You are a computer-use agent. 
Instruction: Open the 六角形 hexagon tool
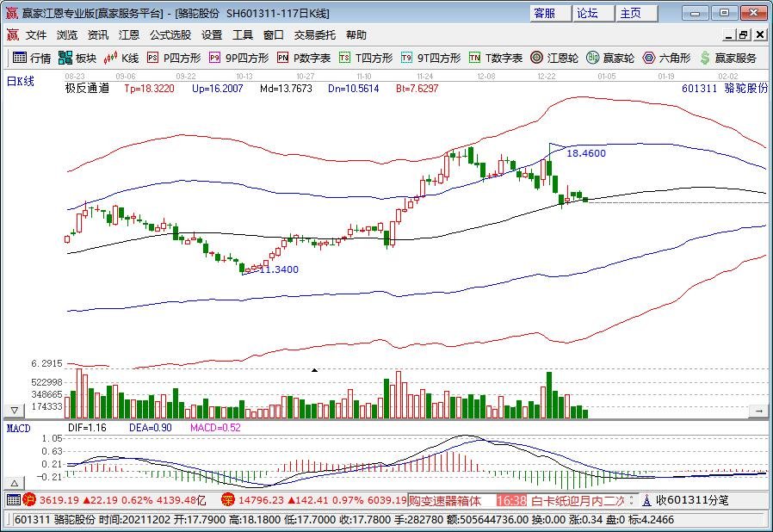click(x=666, y=58)
